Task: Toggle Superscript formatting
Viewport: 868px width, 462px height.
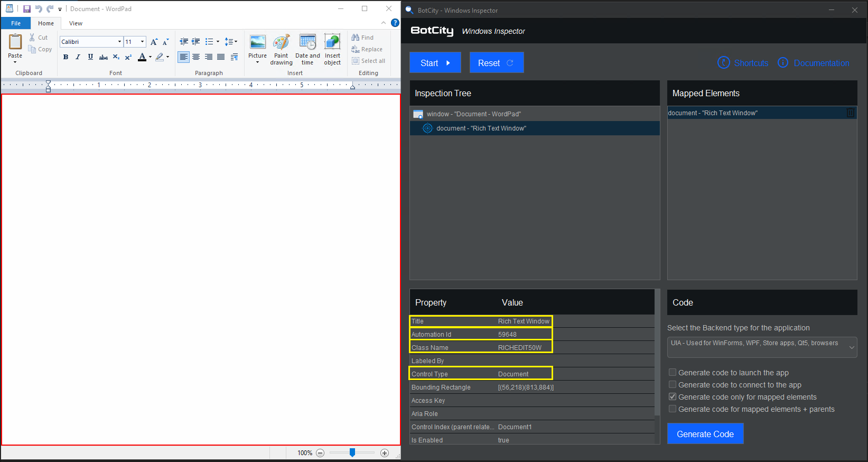Action: coord(128,57)
